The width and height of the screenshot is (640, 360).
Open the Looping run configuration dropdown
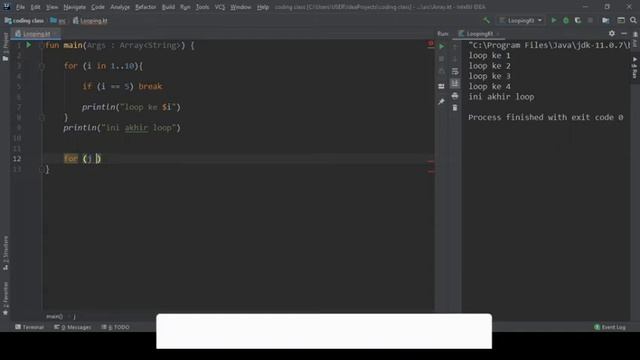[520, 20]
